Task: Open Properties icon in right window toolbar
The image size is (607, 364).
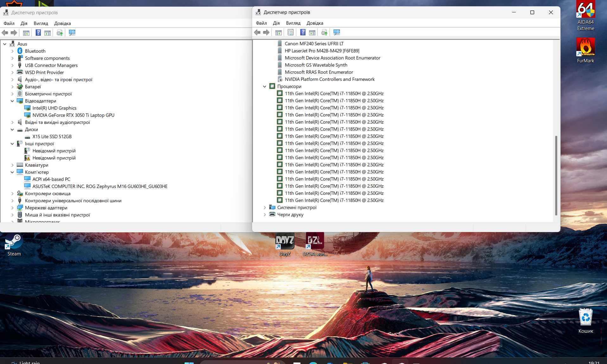Action: [x=290, y=32]
